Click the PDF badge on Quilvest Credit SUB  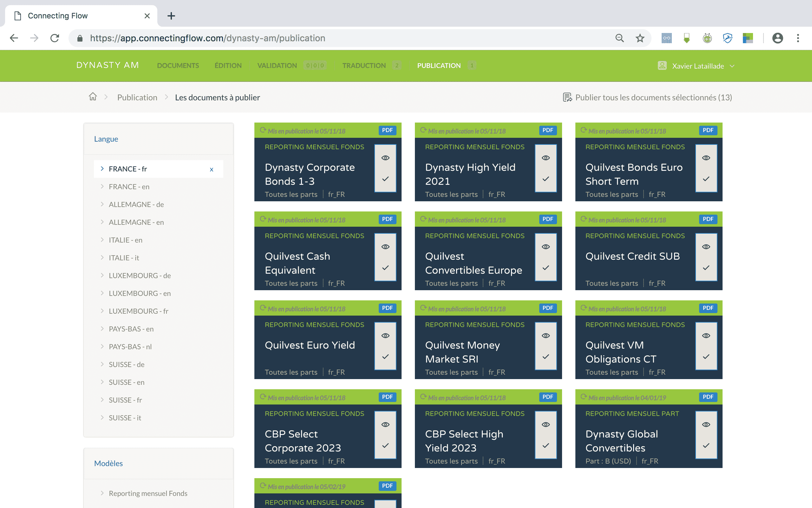pos(708,219)
